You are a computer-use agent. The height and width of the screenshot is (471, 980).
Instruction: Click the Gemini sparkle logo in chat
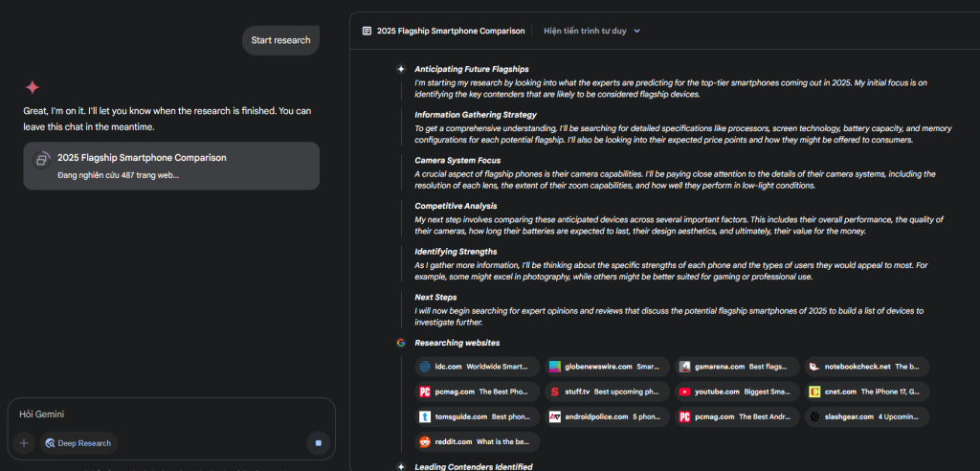(x=33, y=87)
